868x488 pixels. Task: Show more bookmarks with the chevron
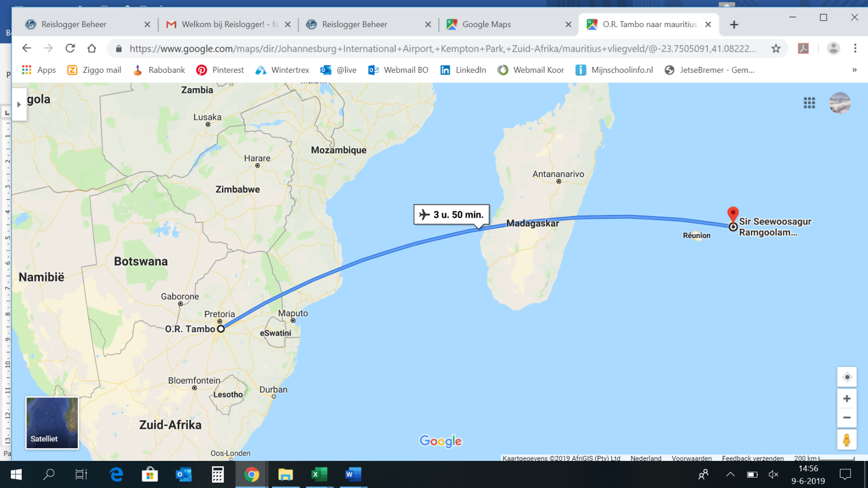(x=854, y=70)
